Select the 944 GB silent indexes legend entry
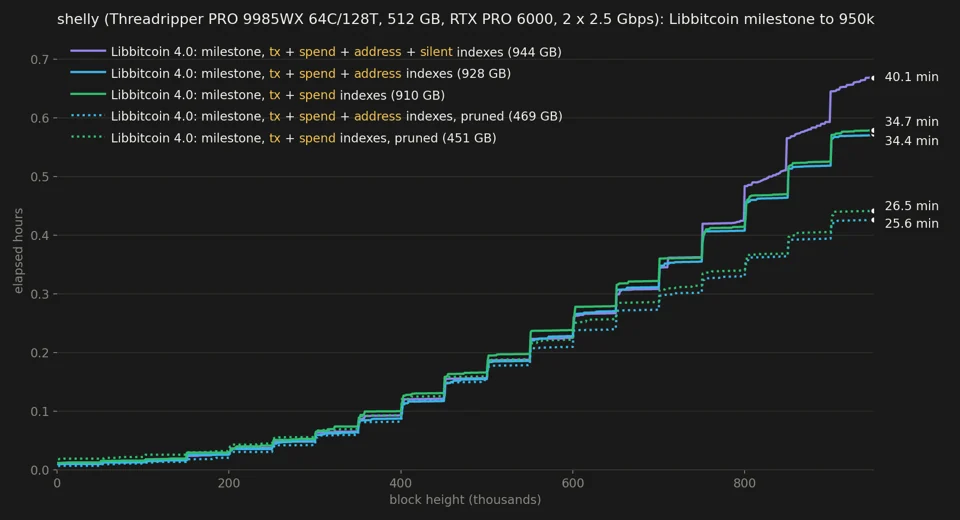Viewport: 960px width, 520px height. pyautogui.click(x=336, y=52)
